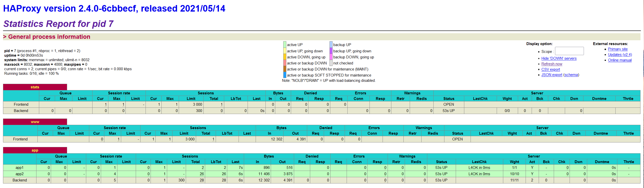Click the Scope input field

coord(569,51)
